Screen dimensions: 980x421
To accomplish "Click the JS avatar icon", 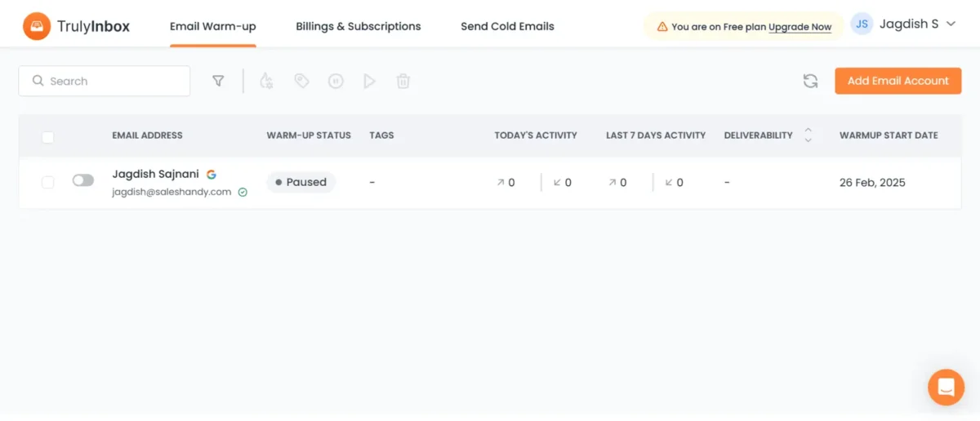I will (862, 24).
